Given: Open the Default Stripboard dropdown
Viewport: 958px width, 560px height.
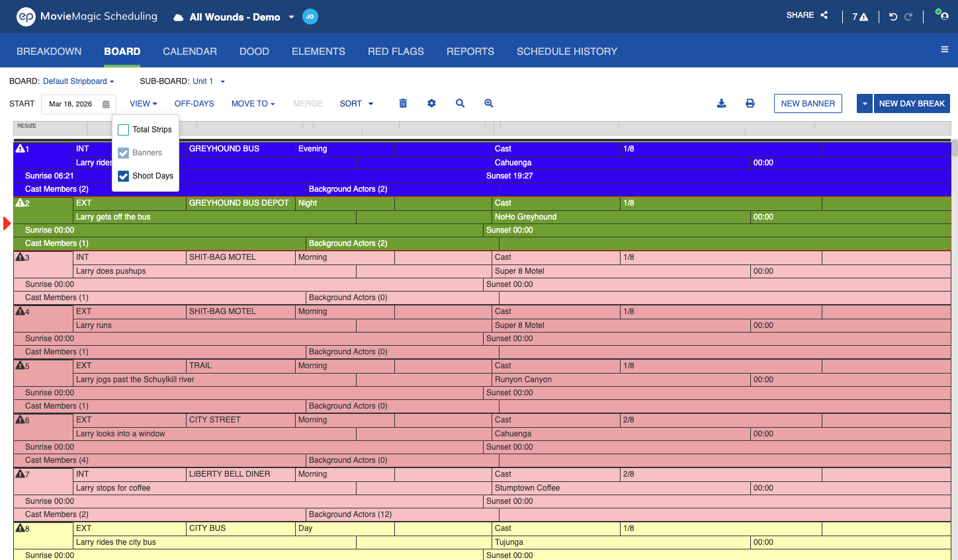Looking at the screenshot, I should (x=78, y=81).
